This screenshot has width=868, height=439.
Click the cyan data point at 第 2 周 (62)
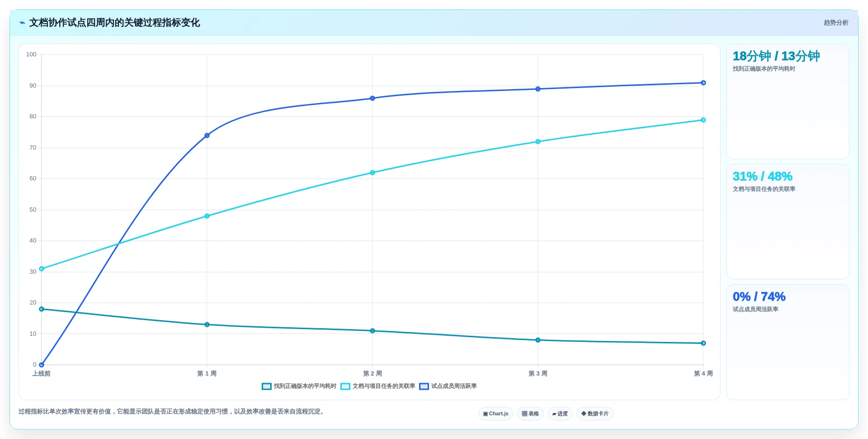[x=372, y=173]
